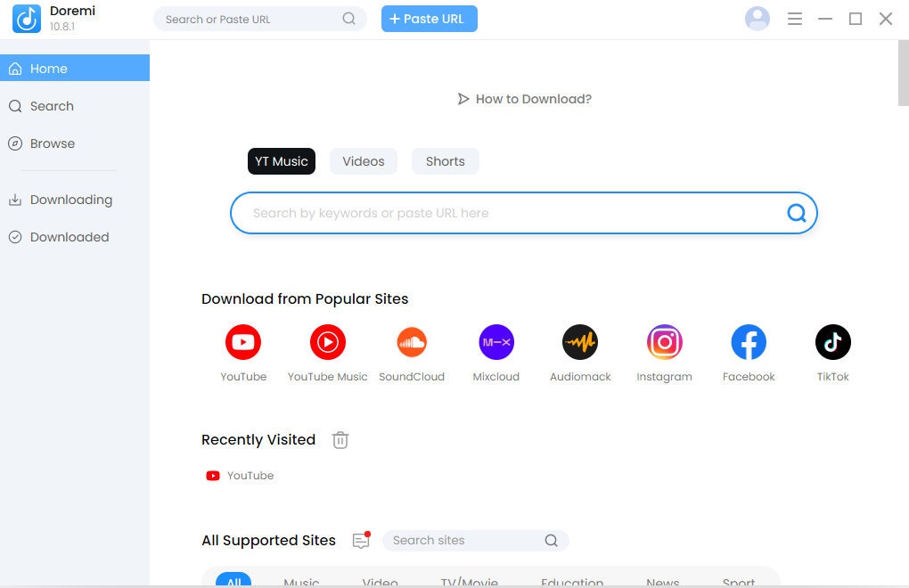The height and width of the screenshot is (588, 909).
Task: Go to Home in the sidebar
Action: click(x=75, y=69)
